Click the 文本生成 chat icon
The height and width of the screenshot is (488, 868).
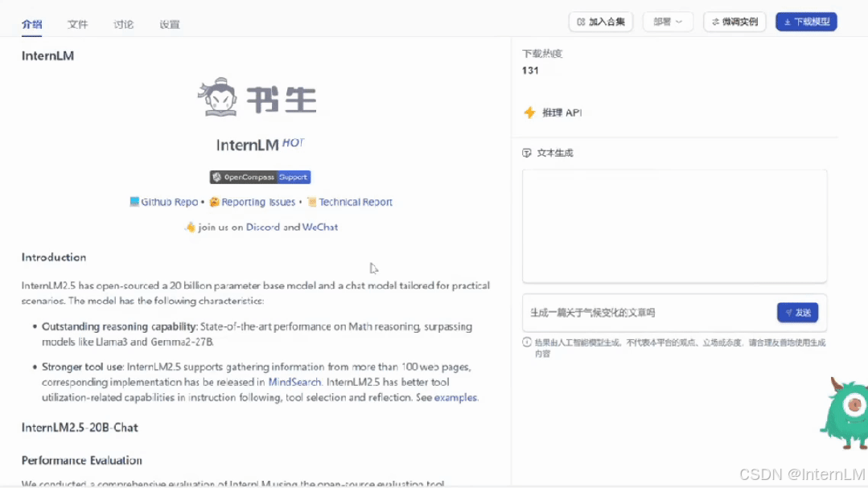click(526, 153)
